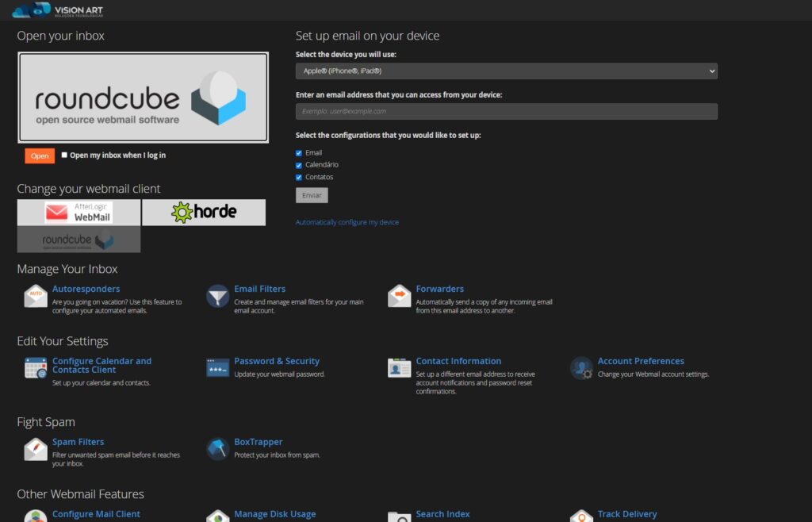Uncheck the Email configuration checkbox

(299, 153)
